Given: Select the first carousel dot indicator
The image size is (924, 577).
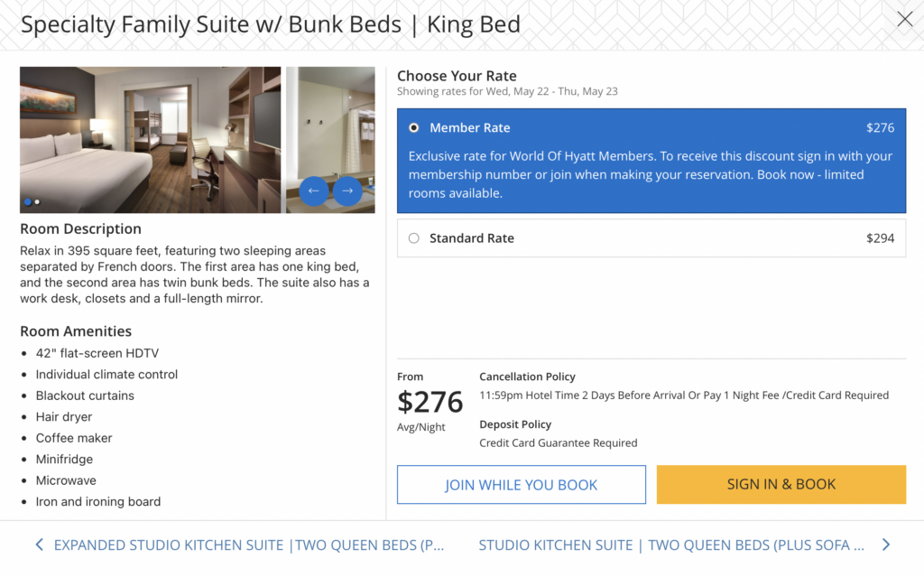Looking at the screenshot, I should tap(27, 202).
